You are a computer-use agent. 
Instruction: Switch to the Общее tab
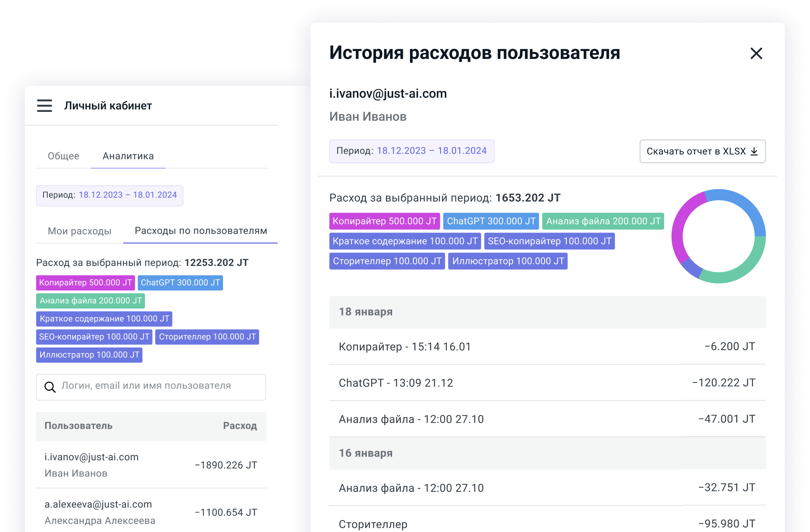click(63, 156)
